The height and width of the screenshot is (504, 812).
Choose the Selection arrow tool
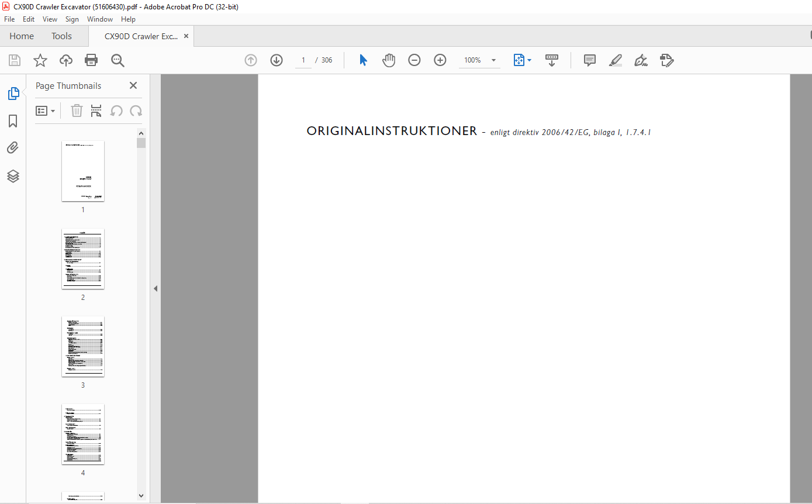pos(363,60)
